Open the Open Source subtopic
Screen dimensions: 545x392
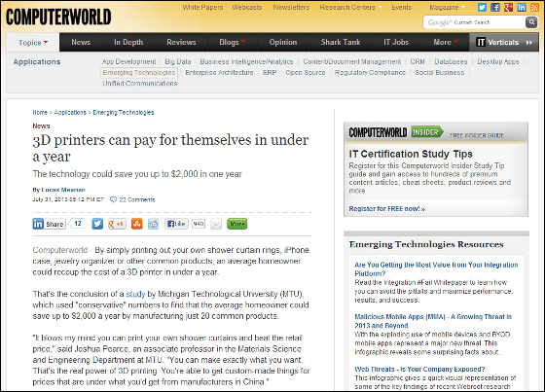pos(306,73)
